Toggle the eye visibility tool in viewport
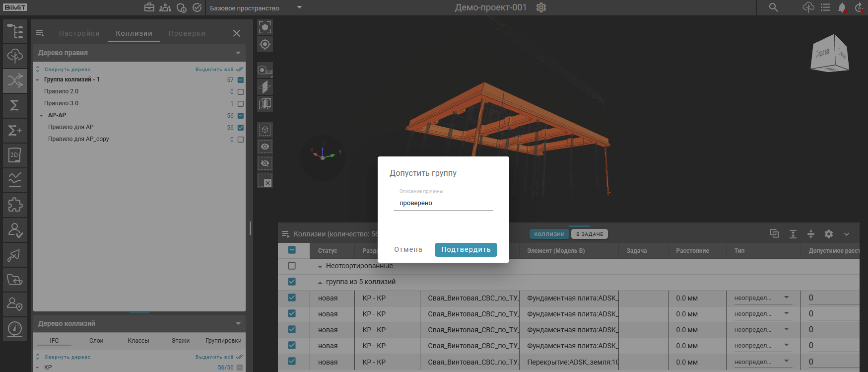Screen dimensions: 868x372 pos(265,147)
